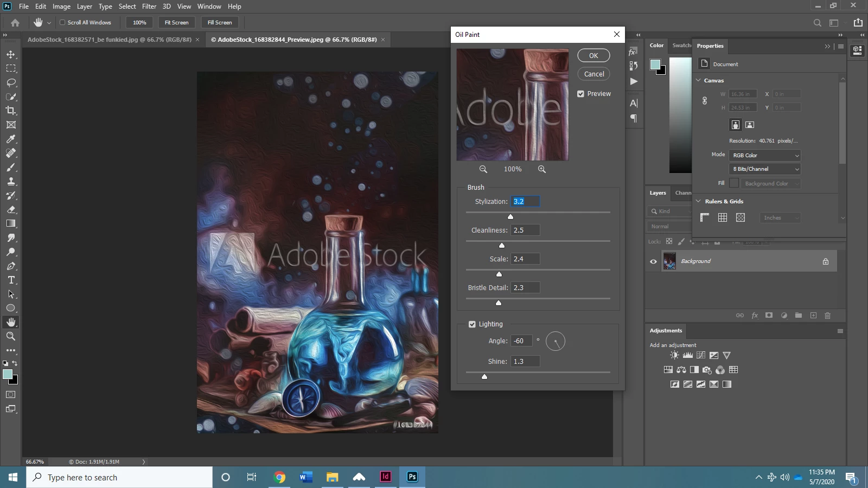
Task: Toggle Quick Mask mode
Action: click(11, 395)
